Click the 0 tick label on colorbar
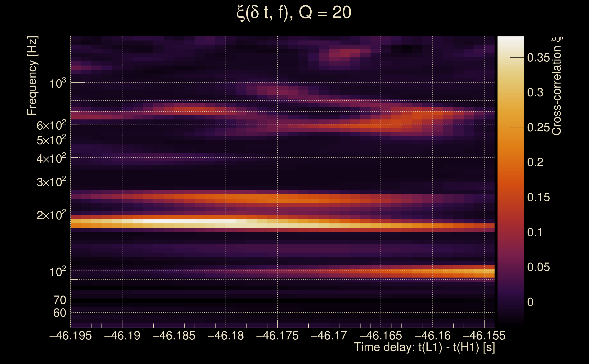 [530, 302]
